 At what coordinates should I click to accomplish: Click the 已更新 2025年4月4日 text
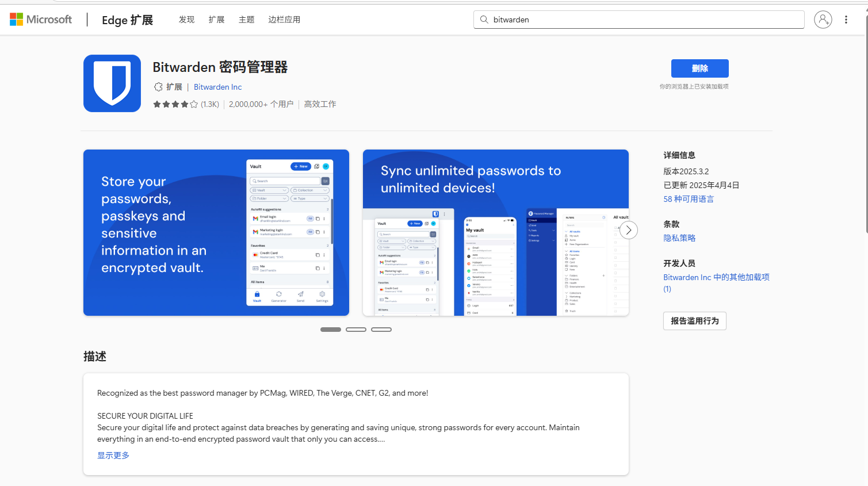coord(701,185)
